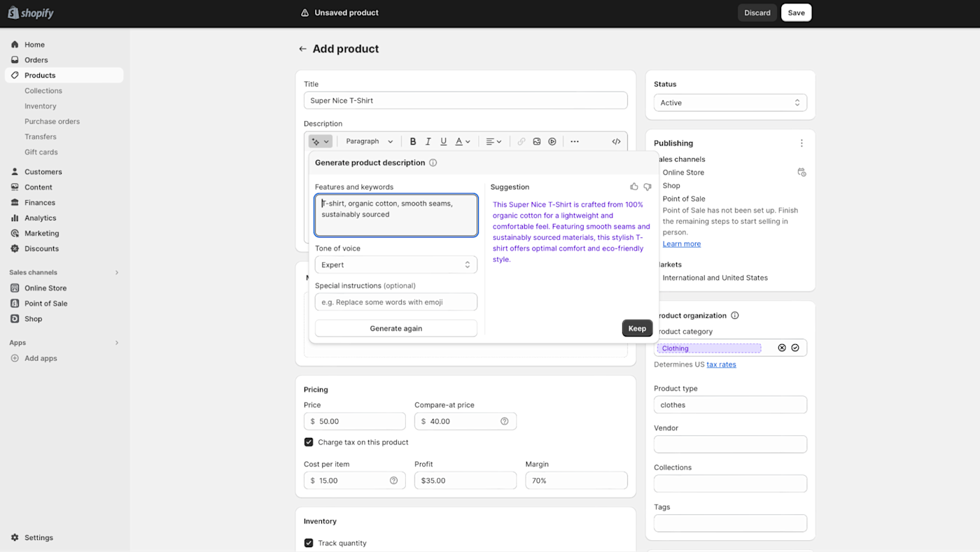
Task: Toggle underline formatting
Action: [444, 141]
